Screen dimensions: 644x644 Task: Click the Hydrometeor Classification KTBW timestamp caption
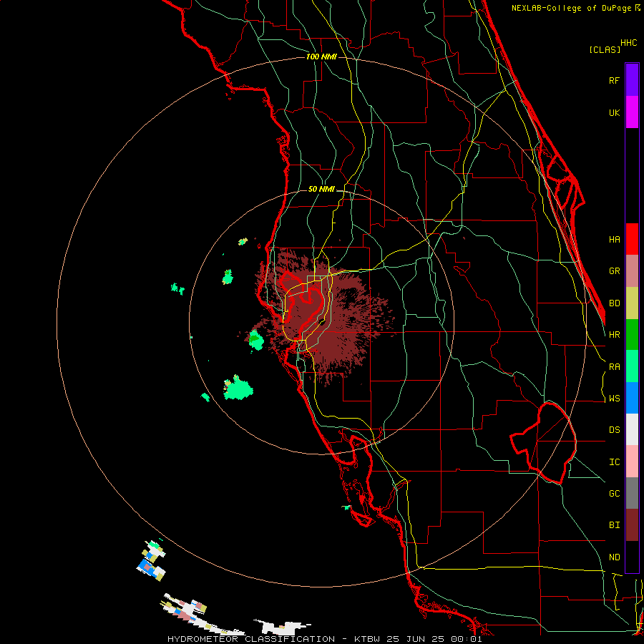tap(324, 639)
